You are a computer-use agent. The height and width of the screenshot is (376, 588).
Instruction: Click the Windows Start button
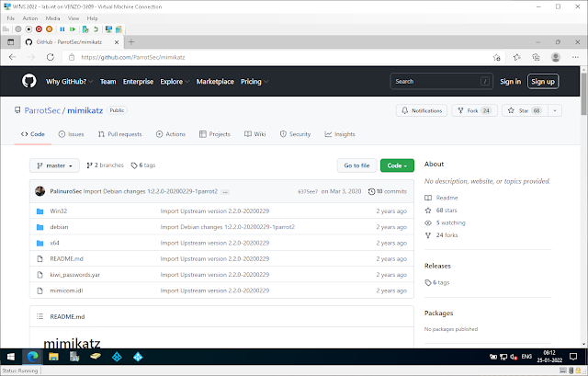(x=11, y=357)
